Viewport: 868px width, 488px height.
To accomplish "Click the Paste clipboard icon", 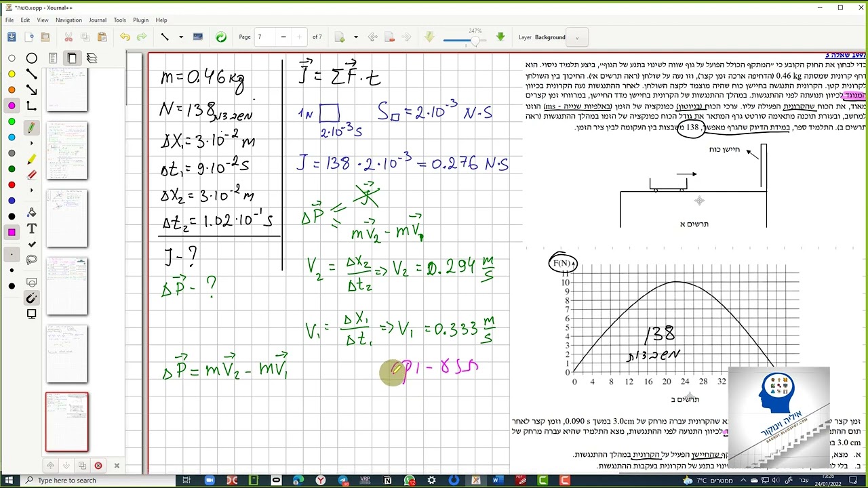I will tap(102, 37).
